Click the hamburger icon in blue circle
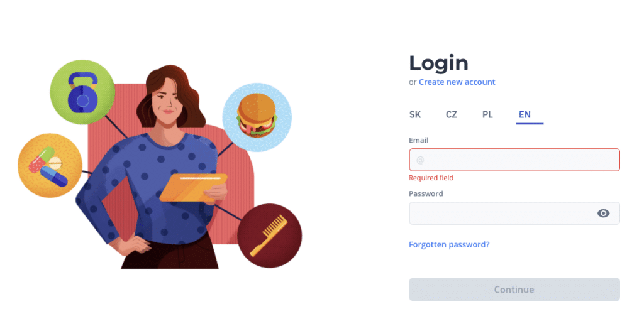The width and height of the screenshot is (644, 331). tap(257, 117)
